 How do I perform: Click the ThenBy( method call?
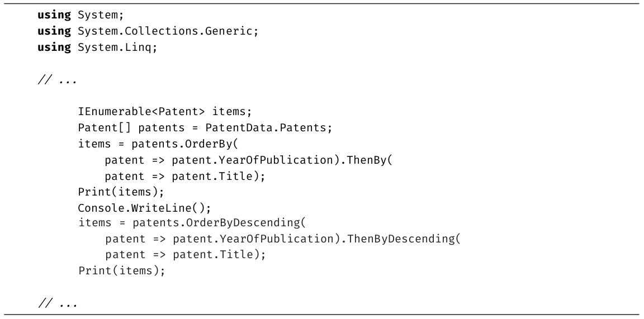coord(371,160)
